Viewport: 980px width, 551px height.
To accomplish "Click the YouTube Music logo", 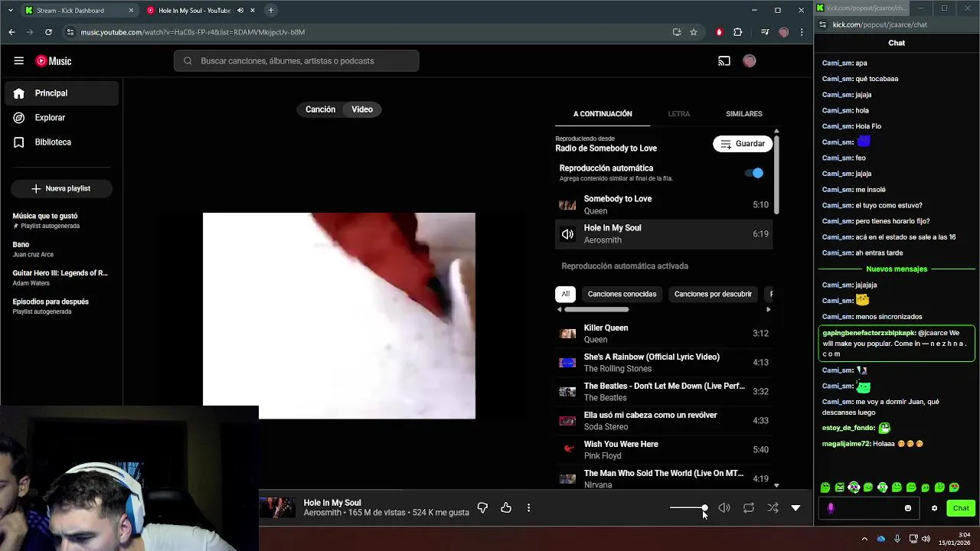I will [x=54, y=61].
